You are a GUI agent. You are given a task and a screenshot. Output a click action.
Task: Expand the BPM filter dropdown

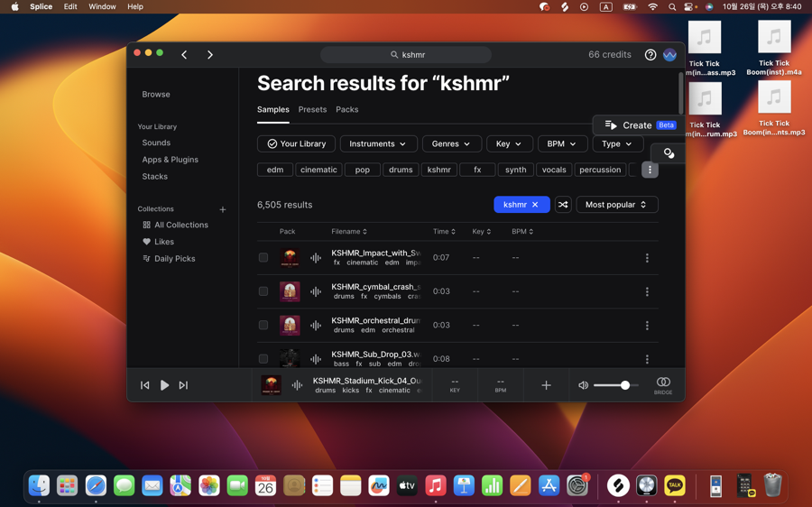(562, 144)
